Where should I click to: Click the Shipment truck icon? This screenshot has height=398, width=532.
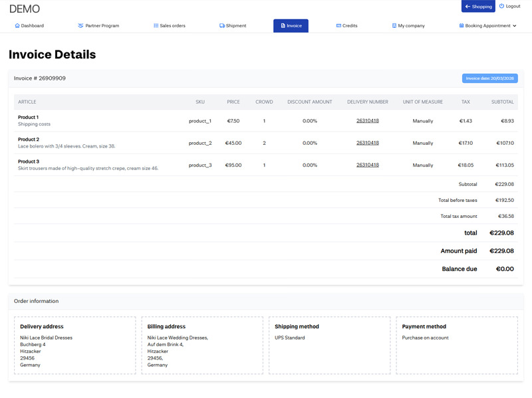click(222, 26)
